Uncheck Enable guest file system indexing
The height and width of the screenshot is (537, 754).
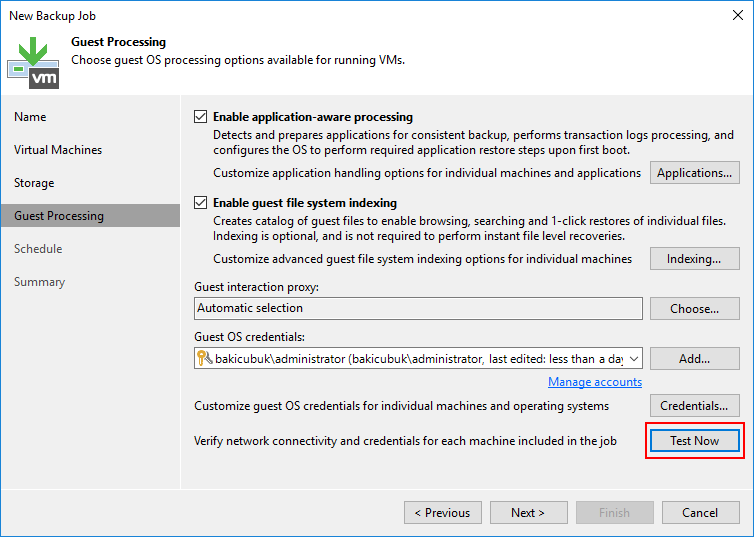click(x=201, y=203)
